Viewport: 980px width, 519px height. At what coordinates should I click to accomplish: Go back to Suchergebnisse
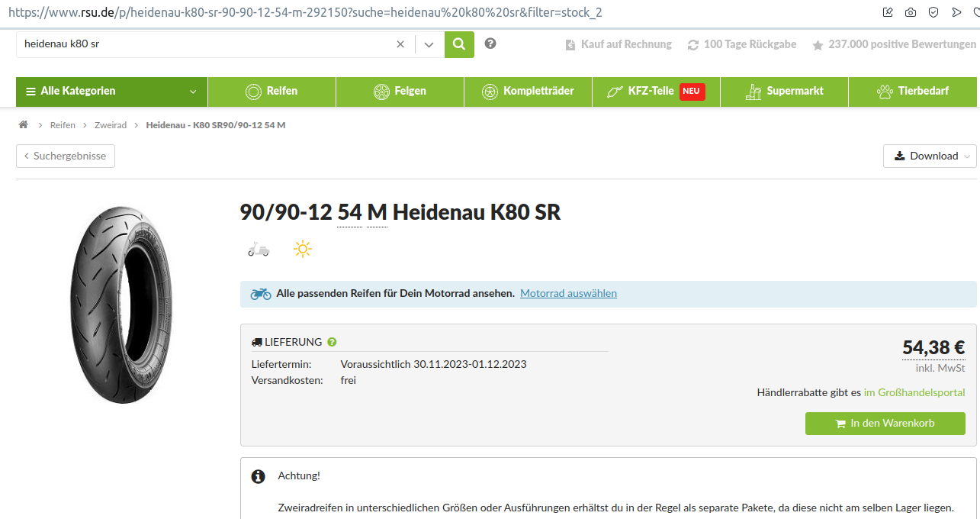tap(66, 156)
